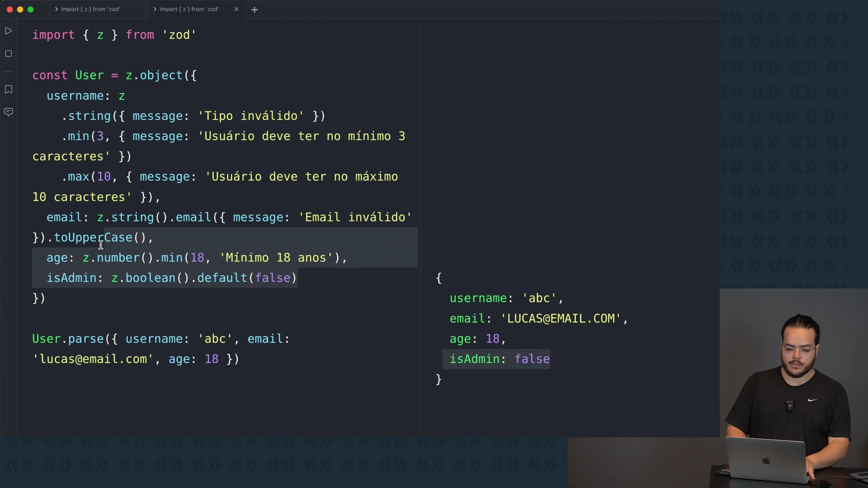Click the chevron on the first tab
Image resolution: width=868 pixels, height=488 pixels.
pyautogui.click(x=56, y=9)
